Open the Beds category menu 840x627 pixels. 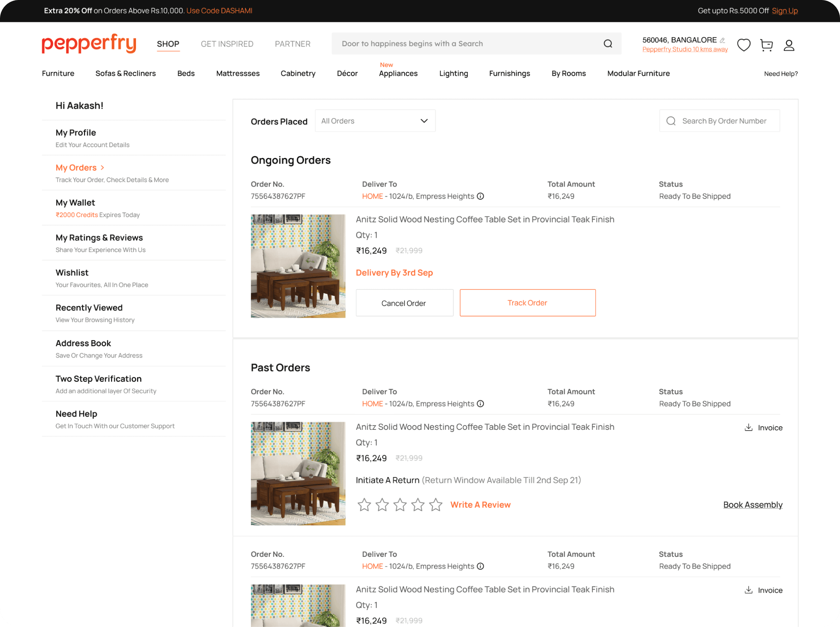coord(186,73)
